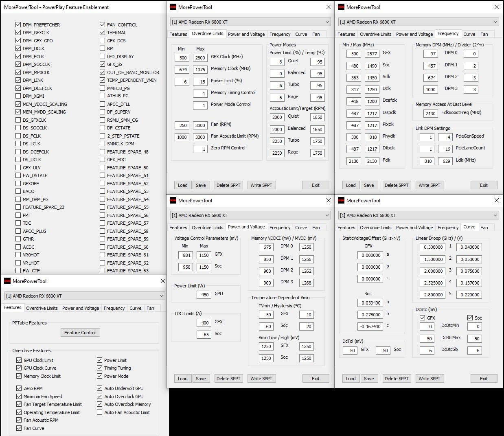Enable the DPM_XGMI feature checkbox
Screen dimensions: 504x436
click(x=18, y=96)
